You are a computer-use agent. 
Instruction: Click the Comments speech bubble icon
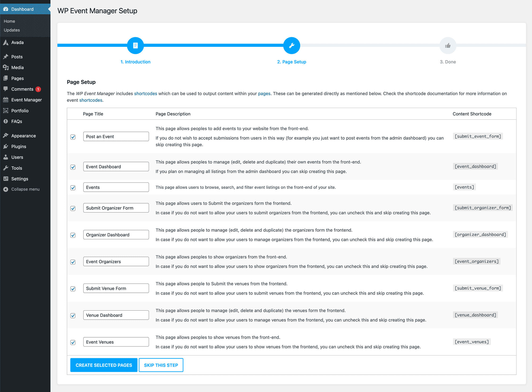(x=6, y=89)
